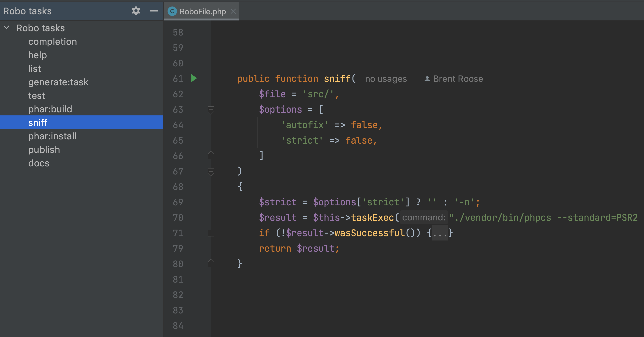Run sniff with the green gutter arrow
This screenshot has height=337, width=644.
(x=194, y=78)
